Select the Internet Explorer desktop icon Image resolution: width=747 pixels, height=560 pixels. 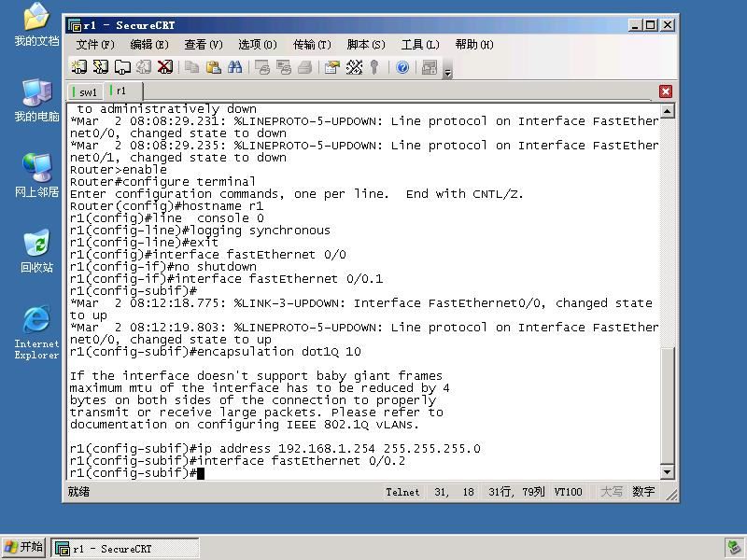click(36, 332)
